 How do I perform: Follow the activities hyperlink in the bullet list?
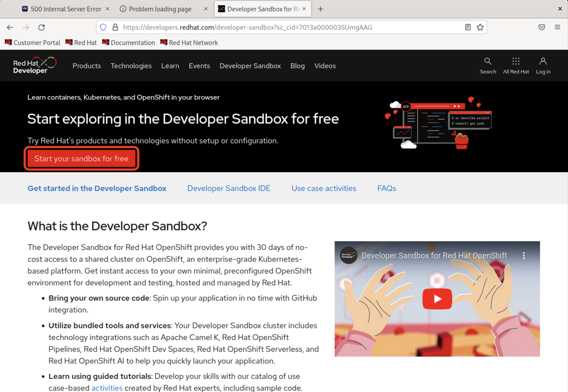pyautogui.click(x=107, y=388)
